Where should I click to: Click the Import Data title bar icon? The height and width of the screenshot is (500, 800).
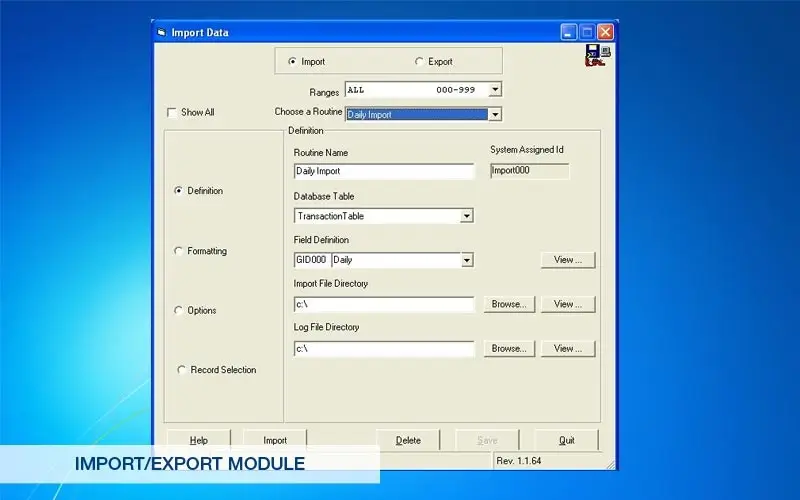click(x=161, y=33)
